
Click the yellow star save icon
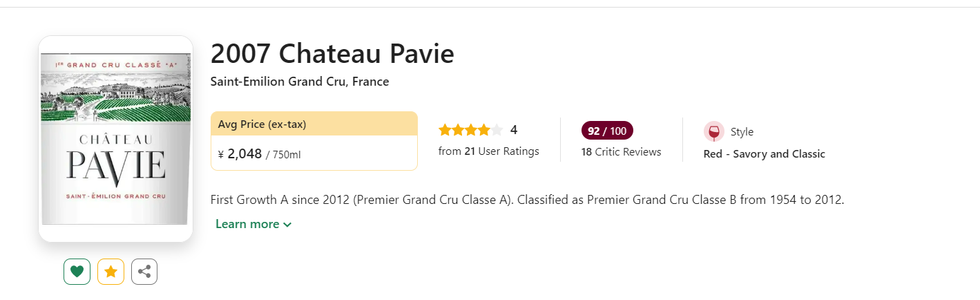coord(111,272)
